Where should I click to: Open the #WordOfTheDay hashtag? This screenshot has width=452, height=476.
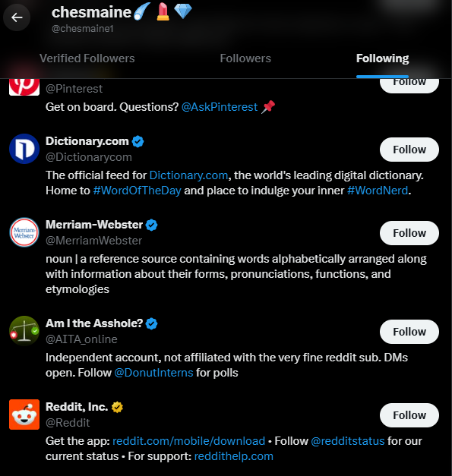click(137, 191)
